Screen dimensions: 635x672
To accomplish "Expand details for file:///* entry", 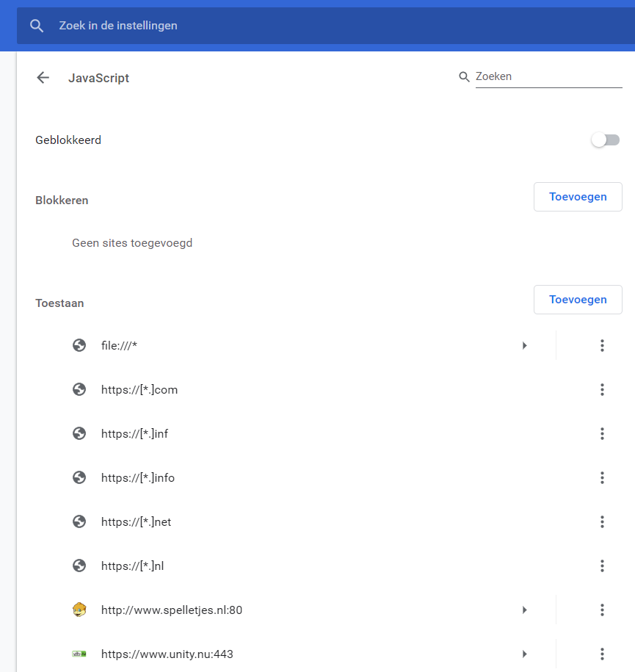I will (524, 345).
